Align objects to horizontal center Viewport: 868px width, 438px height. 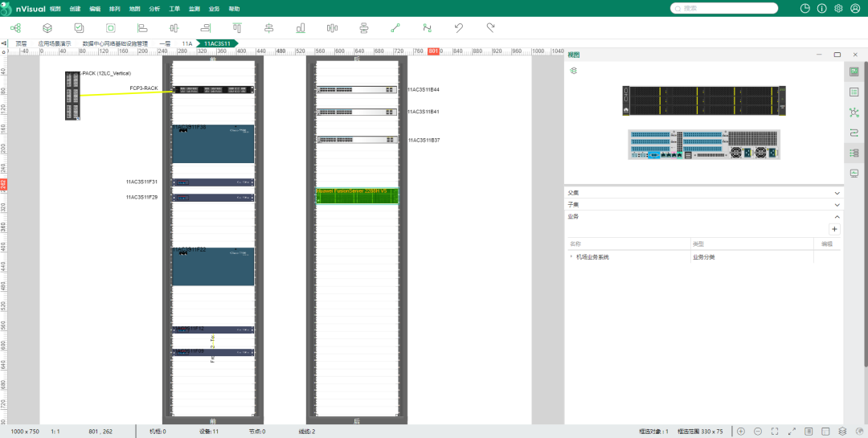coord(174,27)
